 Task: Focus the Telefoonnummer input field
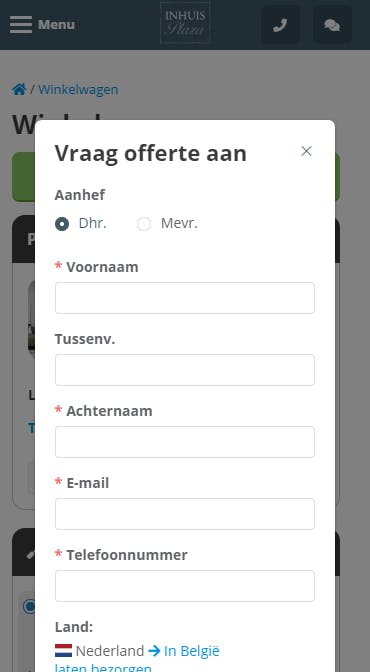185,586
